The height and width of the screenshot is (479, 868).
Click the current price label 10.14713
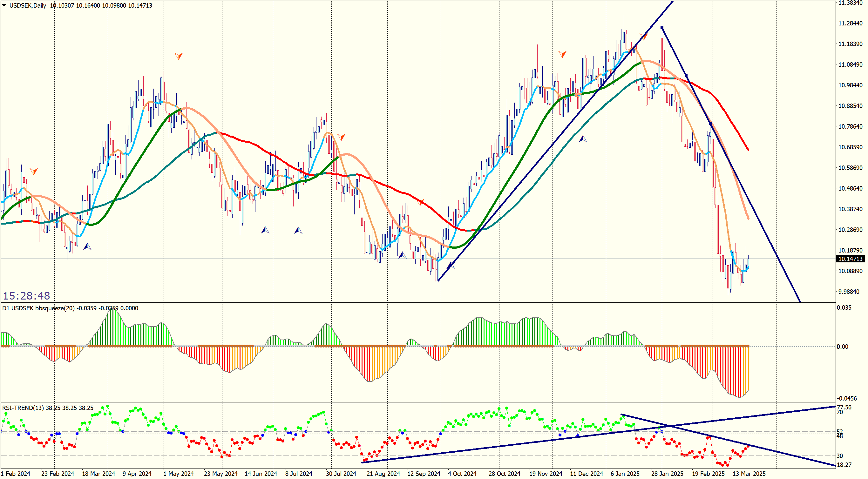click(x=850, y=259)
